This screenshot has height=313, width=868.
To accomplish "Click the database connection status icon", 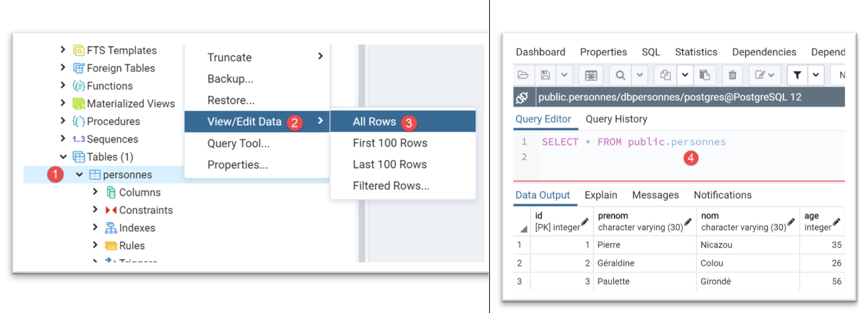I will pos(522,97).
